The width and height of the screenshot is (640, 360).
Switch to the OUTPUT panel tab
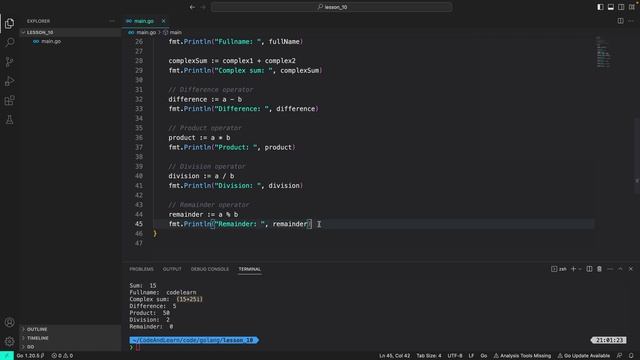tap(172, 269)
